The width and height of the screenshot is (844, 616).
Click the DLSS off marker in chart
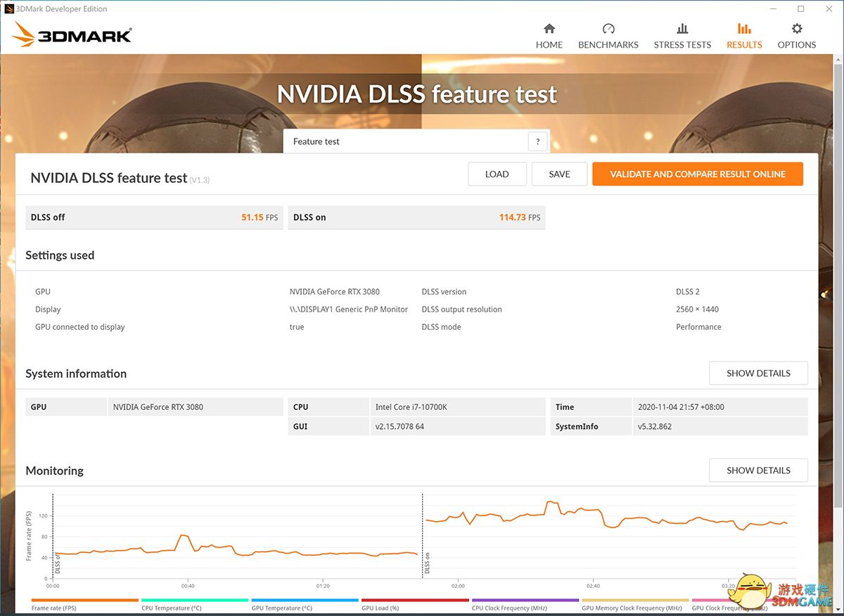pos(58,563)
